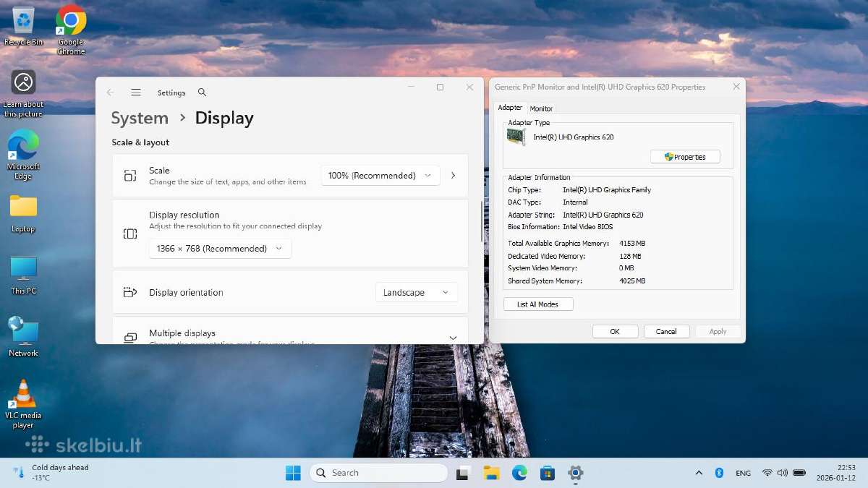Open the Wi-Fi network tray icon
Image resolution: width=868 pixels, height=488 pixels.
coord(767,473)
